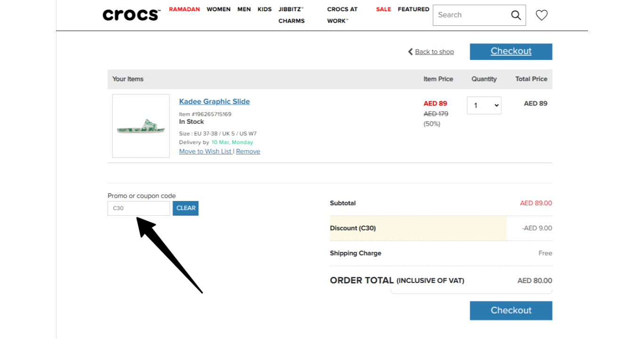Click Move to Wish List link
Viewport: 644px width, 339px height.
pyautogui.click(x=205, y=151)
